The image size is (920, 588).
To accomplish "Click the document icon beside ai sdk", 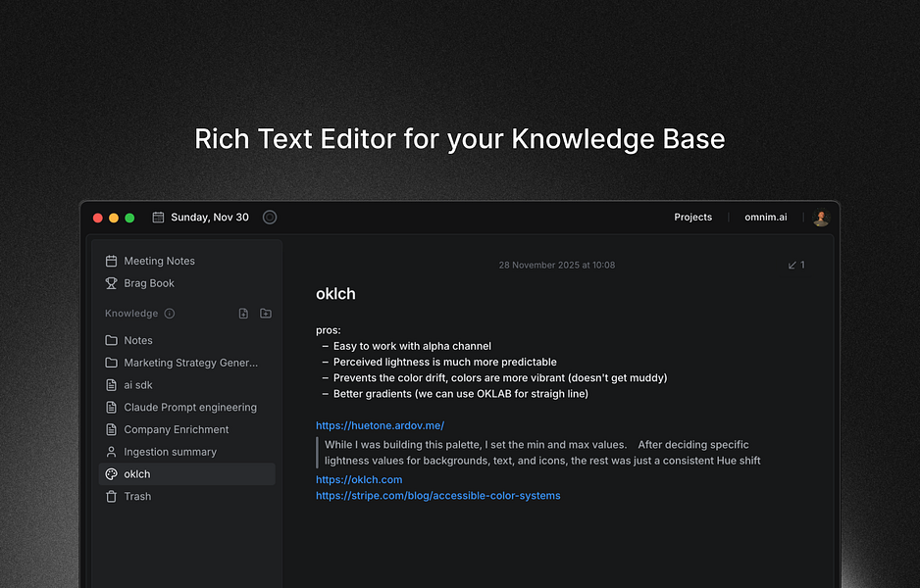I will click(111, 385).
